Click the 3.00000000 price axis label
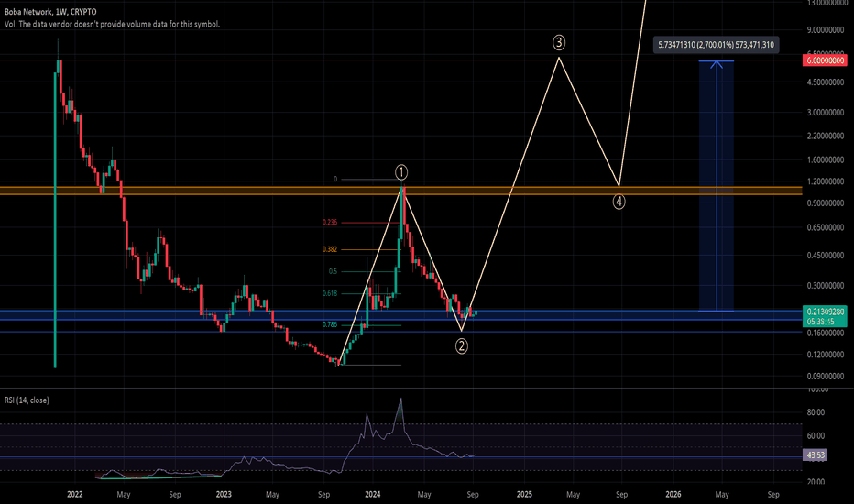854x504 pixels. [825, 112]
